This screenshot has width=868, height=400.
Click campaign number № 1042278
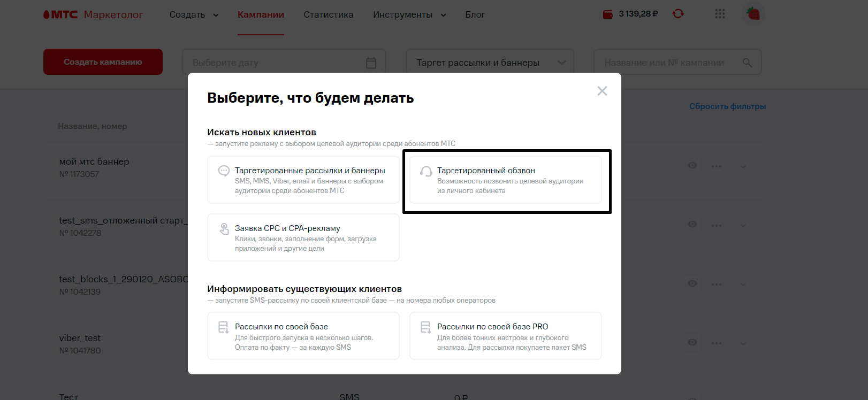pos(80,233)
